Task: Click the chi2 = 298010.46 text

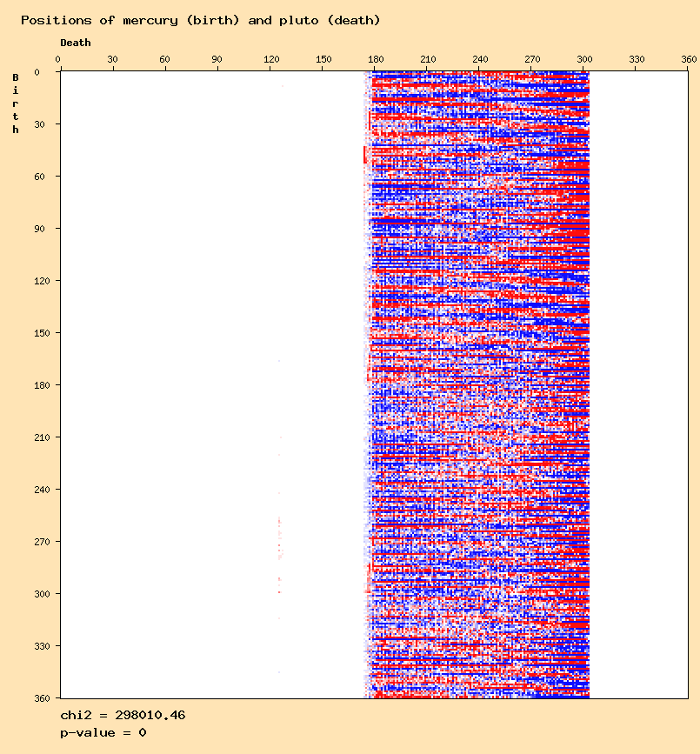Action: 123,716
